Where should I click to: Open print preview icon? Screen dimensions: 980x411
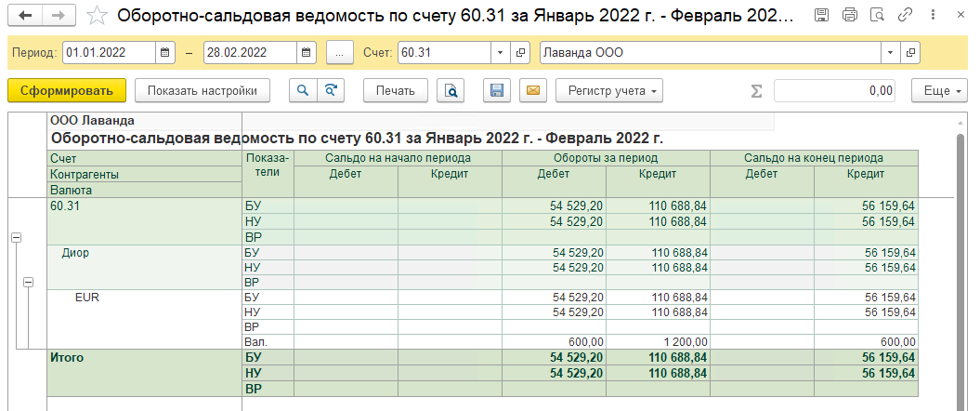pyautogui.click(x=451, y=90)
